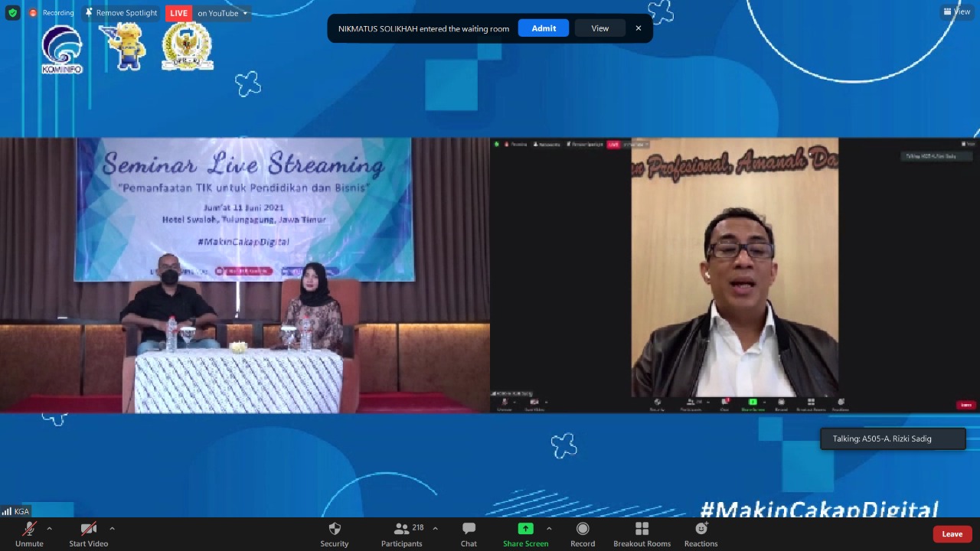Remove the spotlight from the video
The image size is (980, 551).
point(121,13)
